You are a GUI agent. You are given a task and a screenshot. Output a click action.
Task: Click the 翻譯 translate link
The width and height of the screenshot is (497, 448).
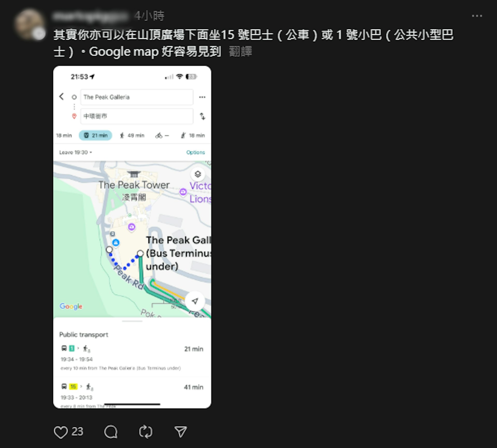240,51
